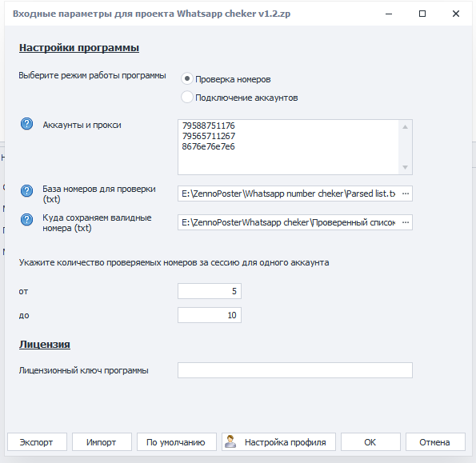Click the Экспорт button

37,442
